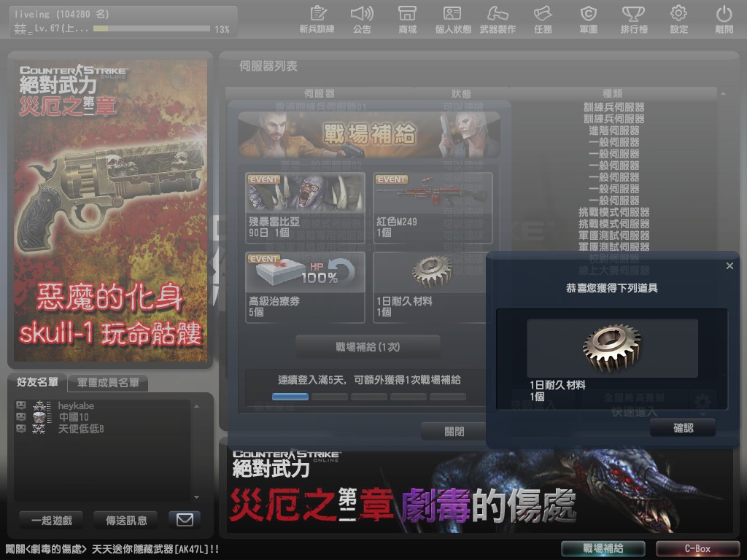Click the mail envelope icon button
This screenshot has width=747, height=560.
(185, 519)
